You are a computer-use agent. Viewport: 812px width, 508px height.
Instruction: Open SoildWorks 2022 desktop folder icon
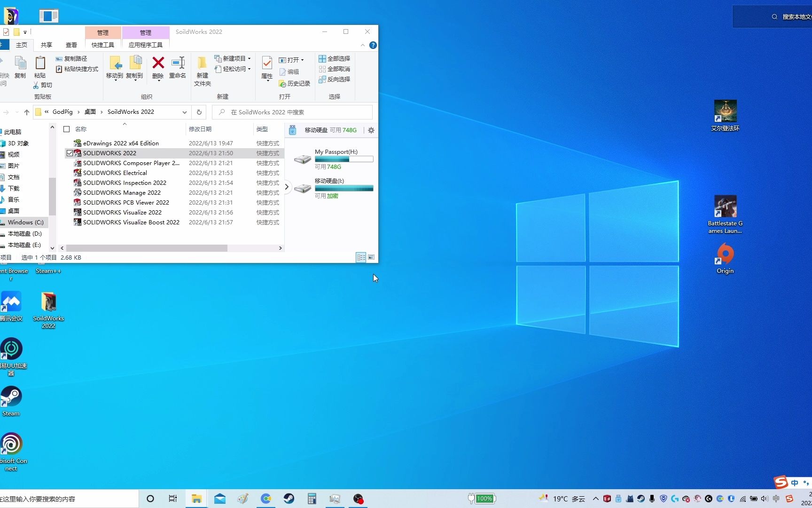[x=48, y=310]
